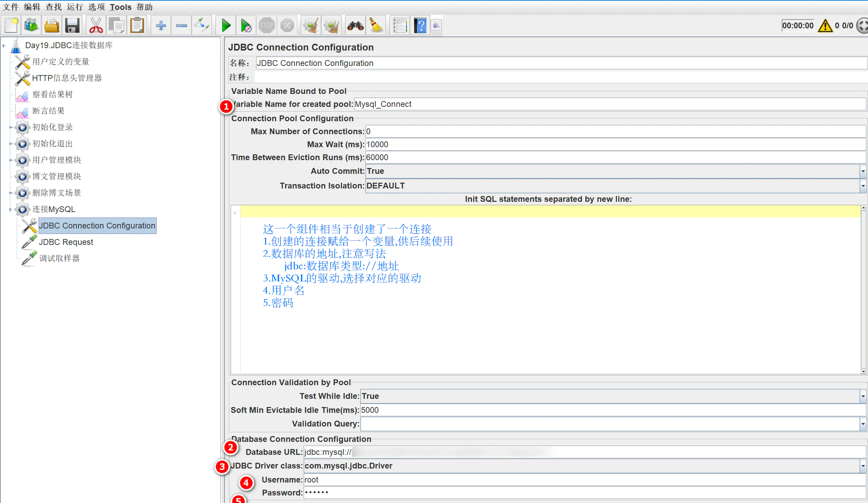The width and height of the screenshot is (868, 503).
Task: Open Help with question mark icon
Action: pyautogui.click(x=420, y=26)
